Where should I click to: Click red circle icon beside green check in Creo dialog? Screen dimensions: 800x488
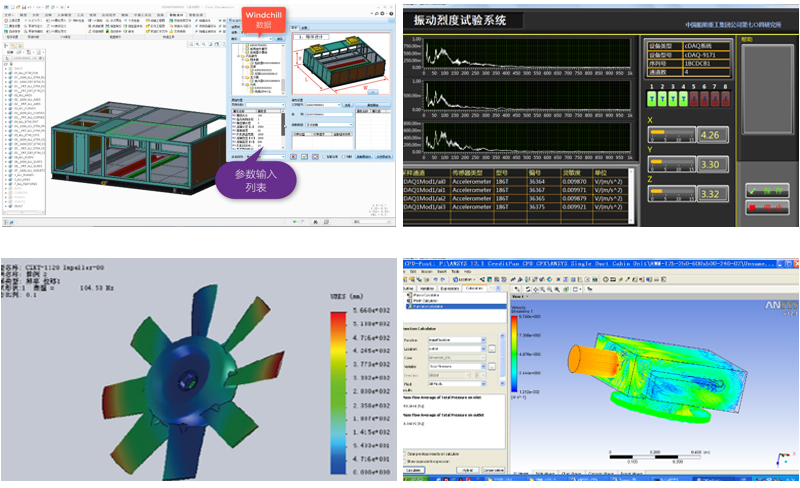coord(315,157)
